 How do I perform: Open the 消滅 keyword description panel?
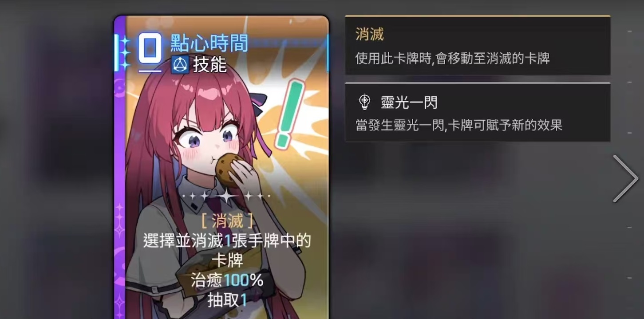(x=478, y=46)
